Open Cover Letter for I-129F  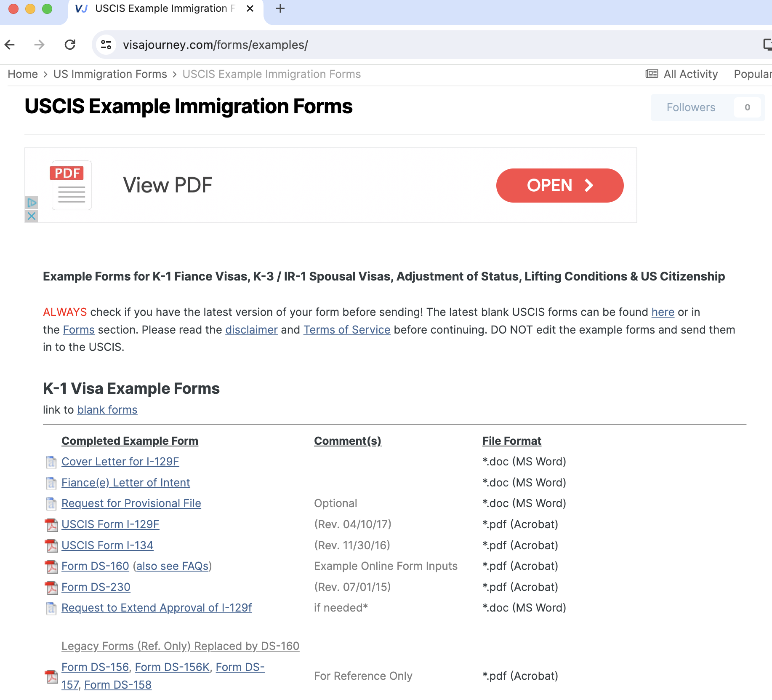click(x=120, y=462)
